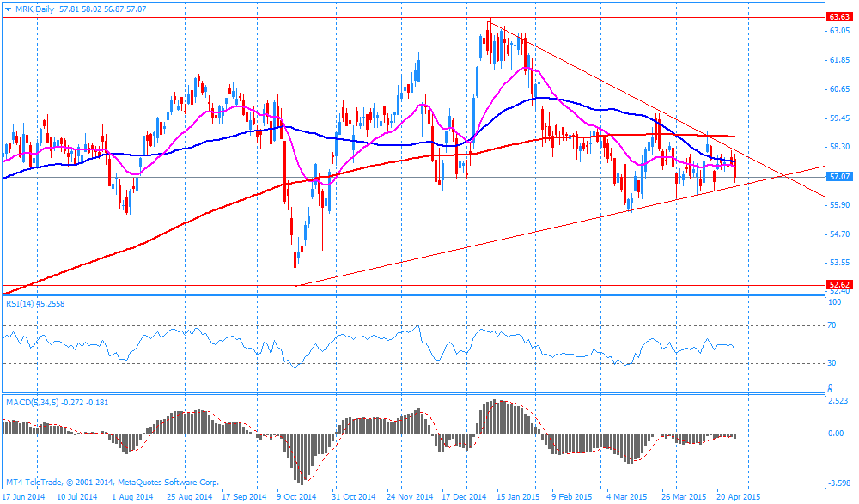
Task: Click the 10 Jul 2014 date label
Action: [x=77, y=497]
